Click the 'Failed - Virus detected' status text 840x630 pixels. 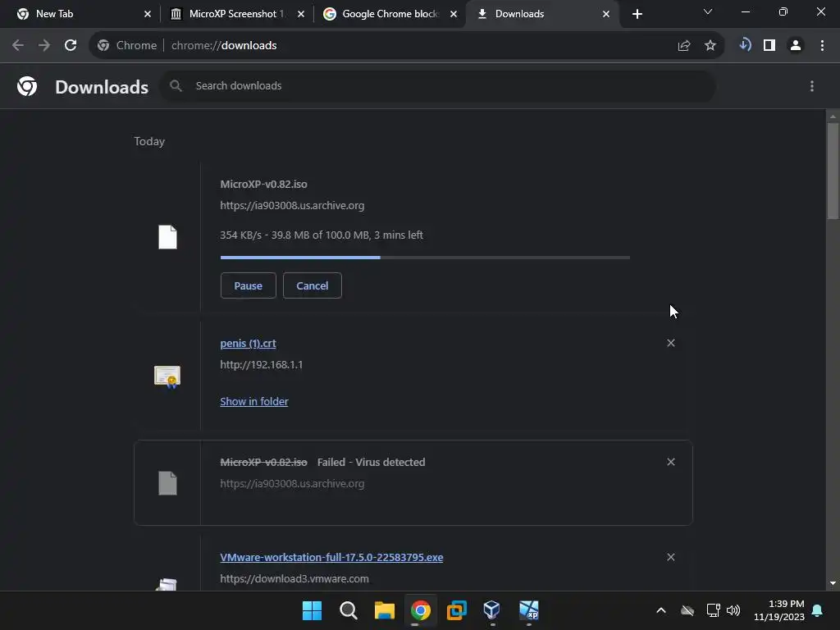(x=371, y=463)
